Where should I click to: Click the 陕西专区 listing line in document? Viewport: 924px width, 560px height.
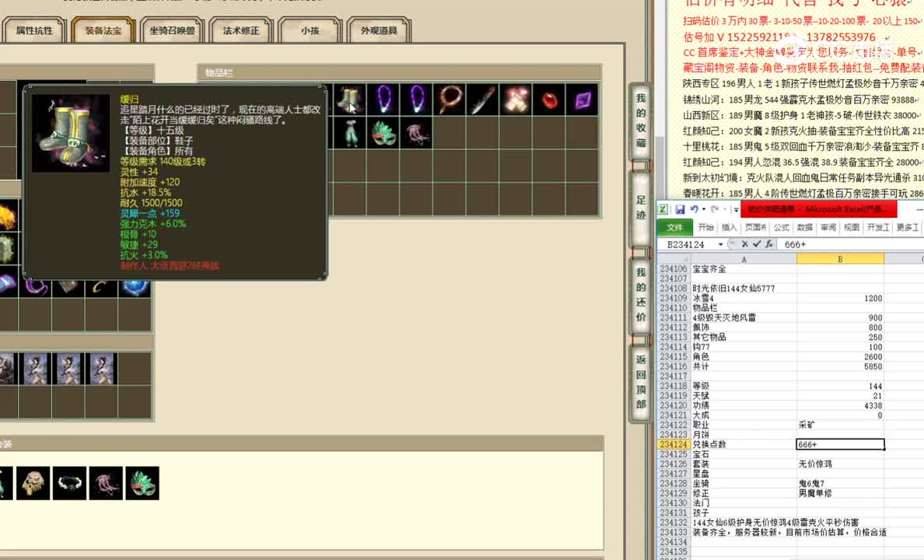[x=803, y=84]
